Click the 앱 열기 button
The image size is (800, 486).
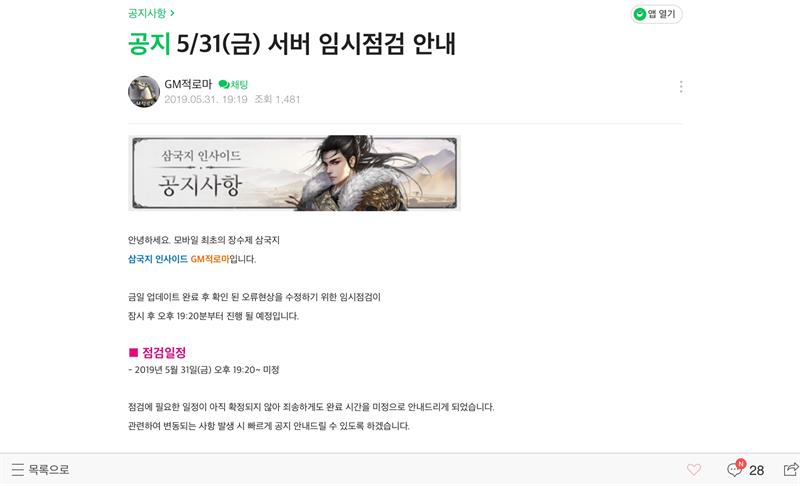(657, 14)
